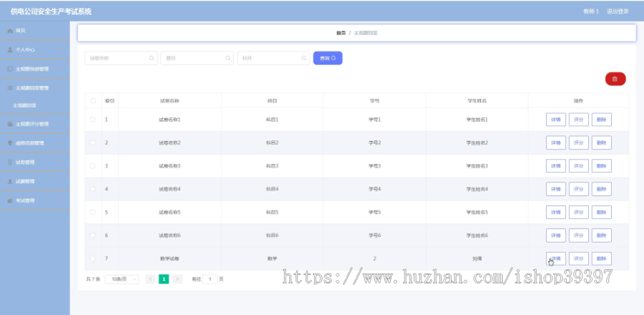644x315 pixels.
Task: Expand the 试题管理 menu arrow
Action: click(x=62, y=181)
